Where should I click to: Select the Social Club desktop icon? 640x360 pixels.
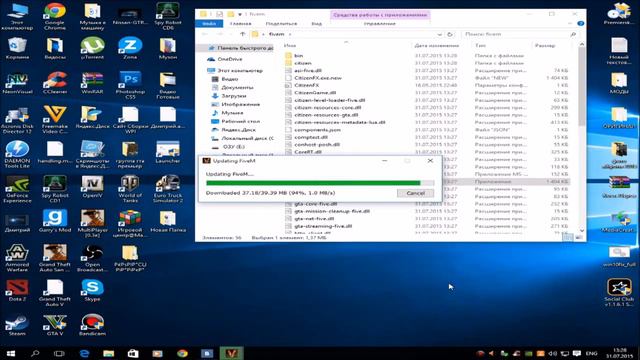(619, 293)
